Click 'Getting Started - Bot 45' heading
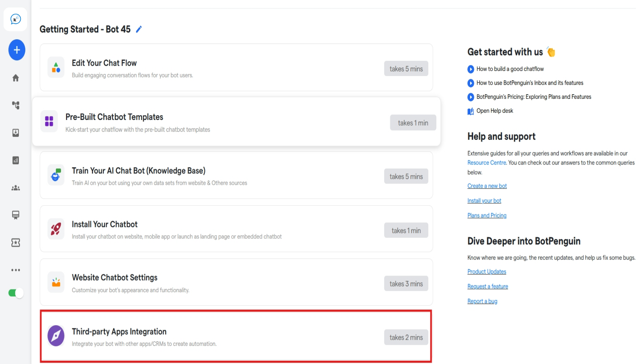Viewport: 644px width, 364px height. [85, 29]
